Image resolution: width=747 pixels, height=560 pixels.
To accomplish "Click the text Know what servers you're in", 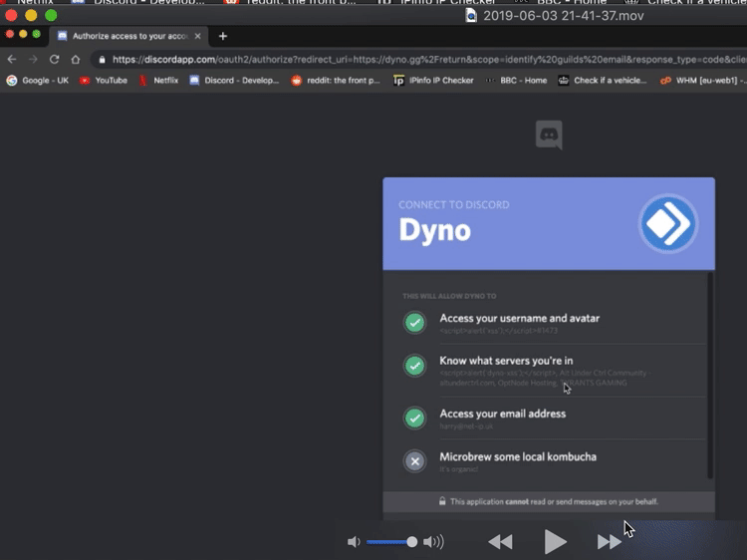I will (x=506, y=361).
